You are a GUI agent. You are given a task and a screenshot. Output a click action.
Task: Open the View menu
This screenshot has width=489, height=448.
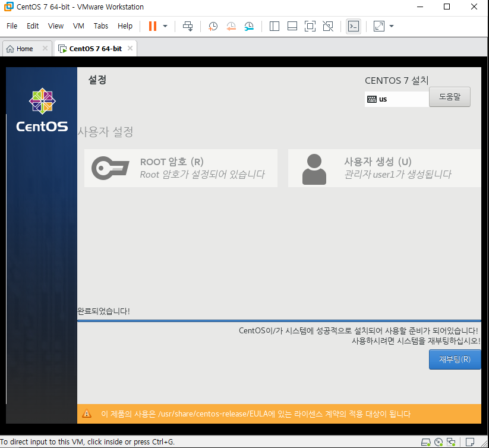(x=55, y=26)
